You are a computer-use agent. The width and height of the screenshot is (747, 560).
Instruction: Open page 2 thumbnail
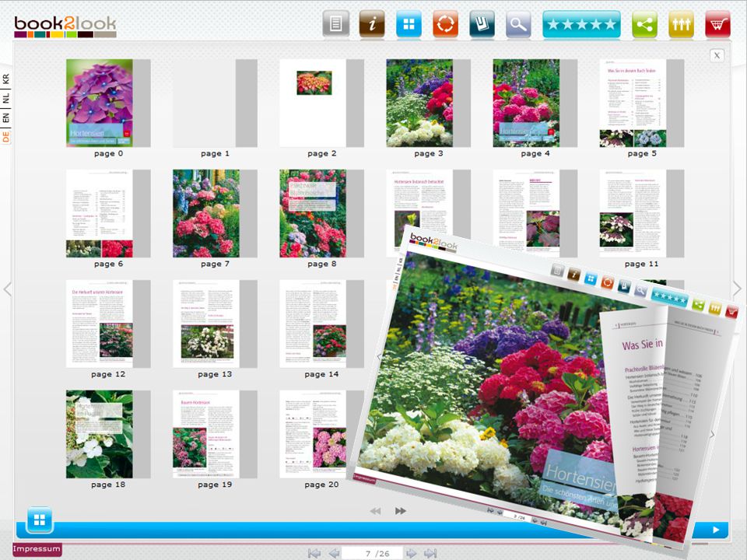[321, 103]
